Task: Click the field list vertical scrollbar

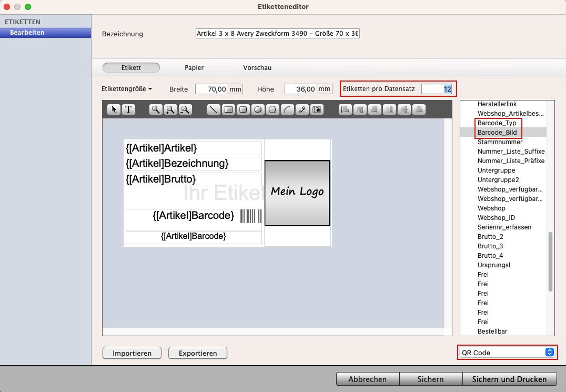Action: point(550,262)
